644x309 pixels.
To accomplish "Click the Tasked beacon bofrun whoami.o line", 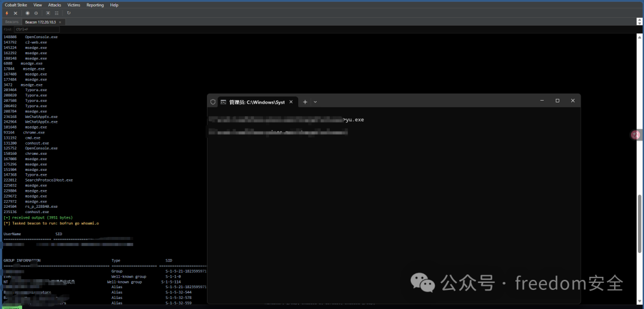I will tap(51, 223).
